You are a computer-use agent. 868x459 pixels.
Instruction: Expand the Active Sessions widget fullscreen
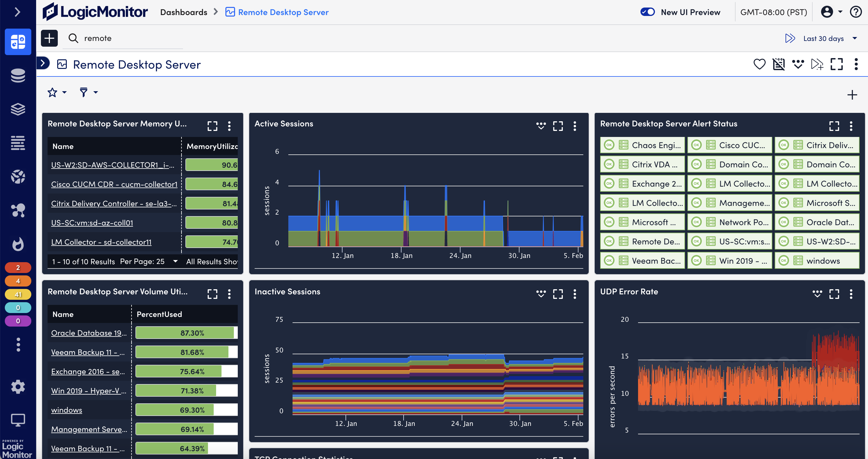558,126
